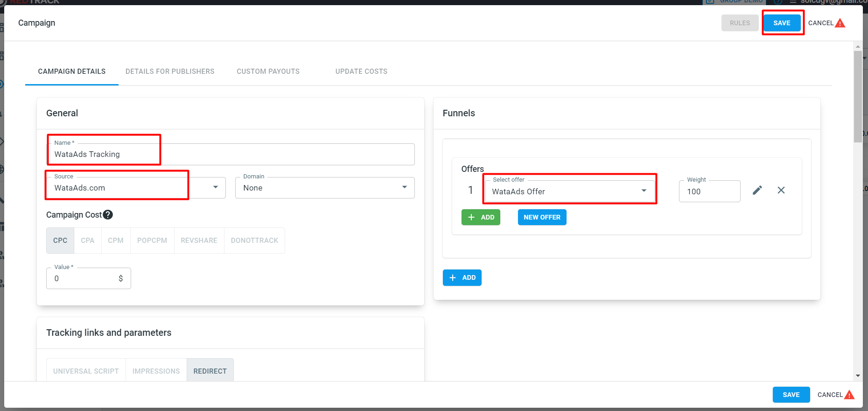868x411 pixels.
Task: Open the Campaign Details tab
Action: point(72,71)
